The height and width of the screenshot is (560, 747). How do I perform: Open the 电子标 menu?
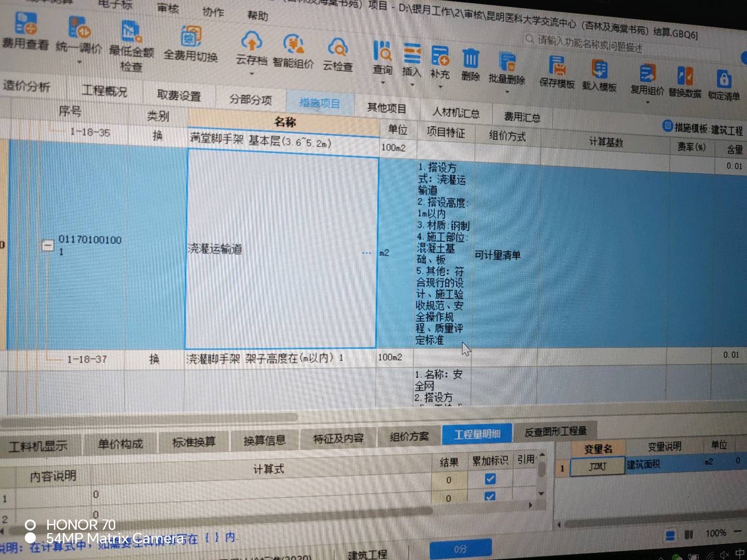tap(115, 5)
